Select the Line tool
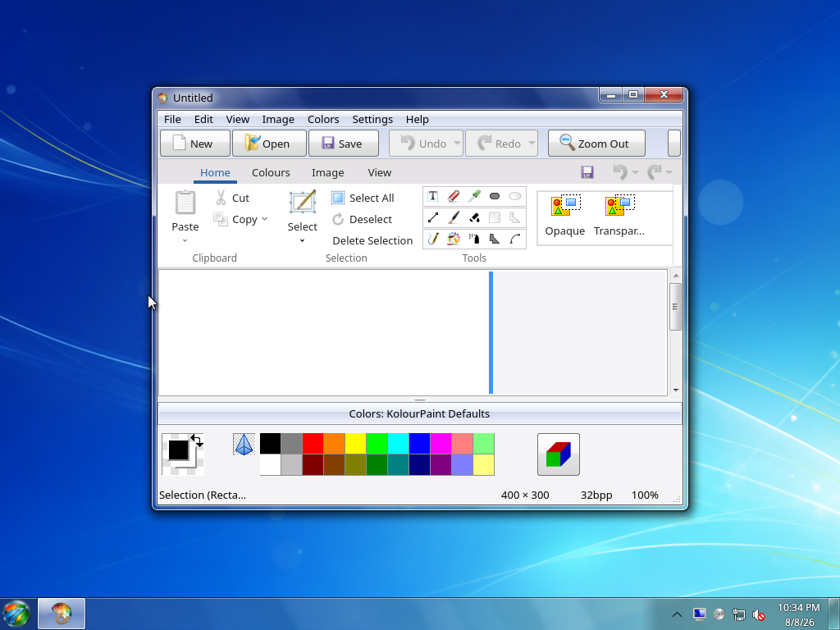 [433, 217]
